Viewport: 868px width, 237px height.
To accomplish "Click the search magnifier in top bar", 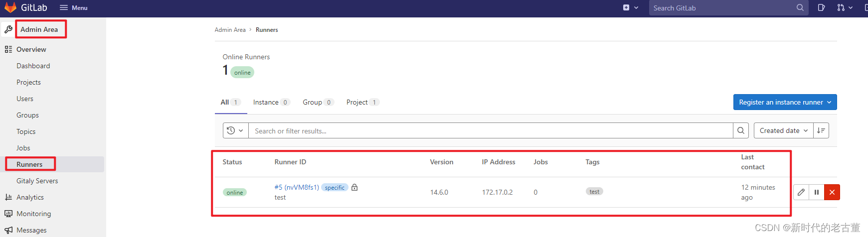I will tap(800, 7).
